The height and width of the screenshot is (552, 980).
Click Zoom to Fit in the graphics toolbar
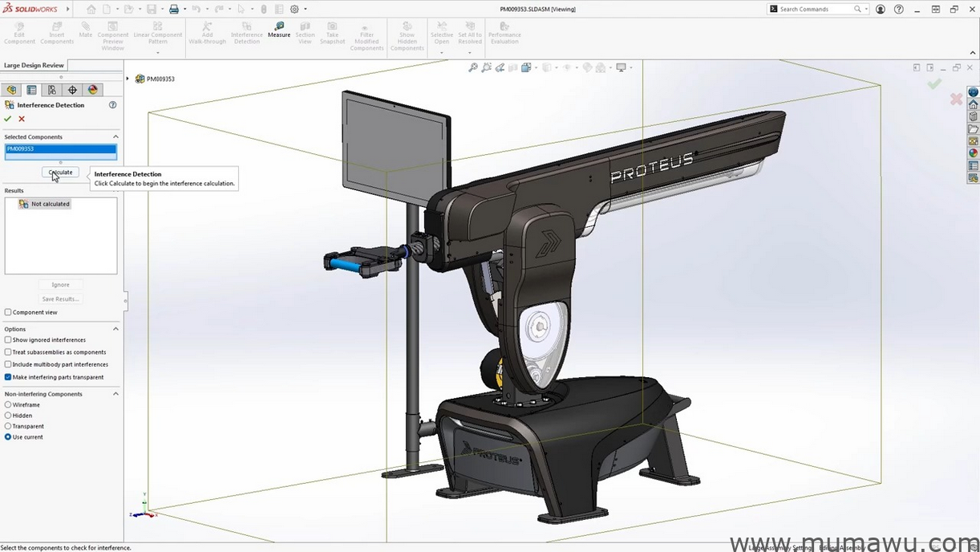[x=472, y=67]
